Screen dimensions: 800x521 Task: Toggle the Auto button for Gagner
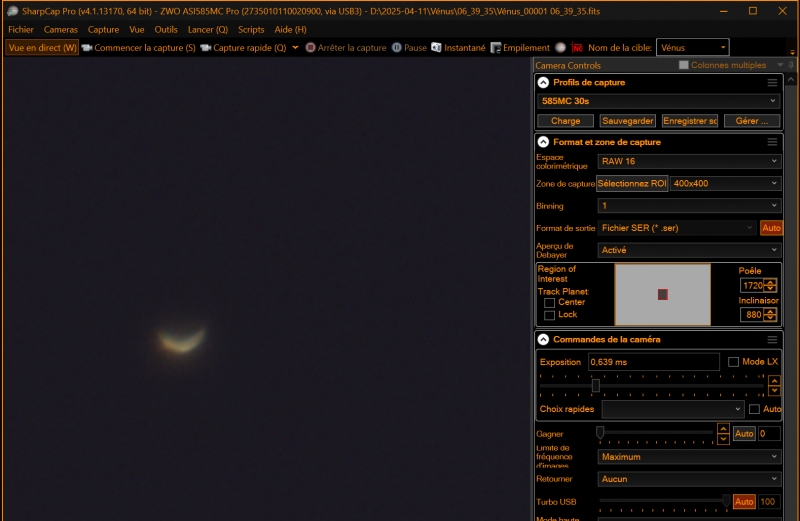(744, 434)
